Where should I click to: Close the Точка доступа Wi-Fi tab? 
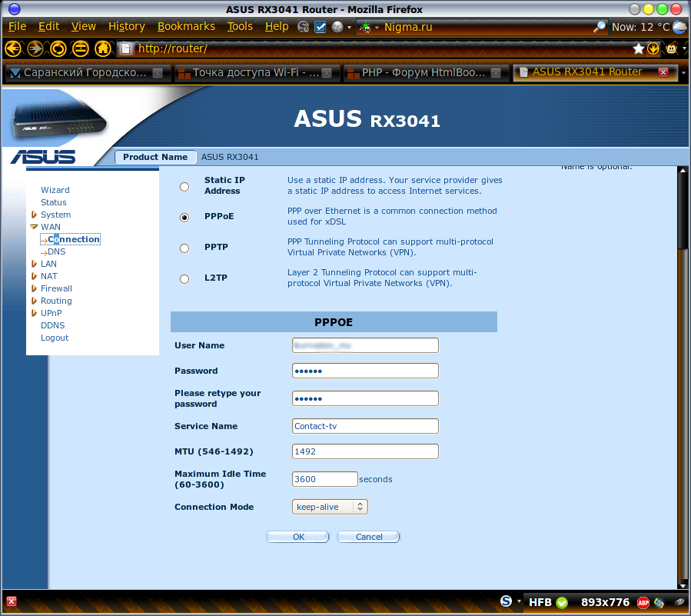[x=327, y=73]
